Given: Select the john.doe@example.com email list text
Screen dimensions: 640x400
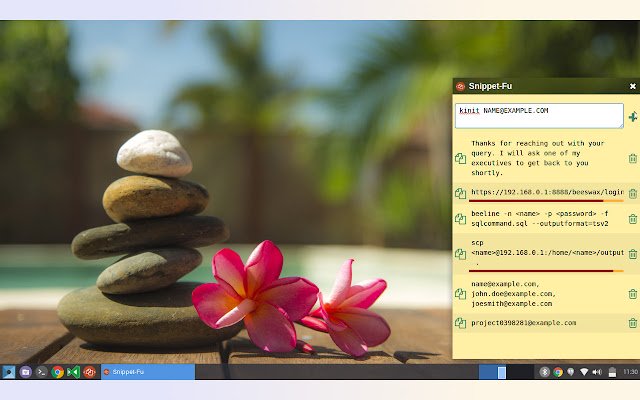Looking at the screenshot, I should [x=513, y=293].
